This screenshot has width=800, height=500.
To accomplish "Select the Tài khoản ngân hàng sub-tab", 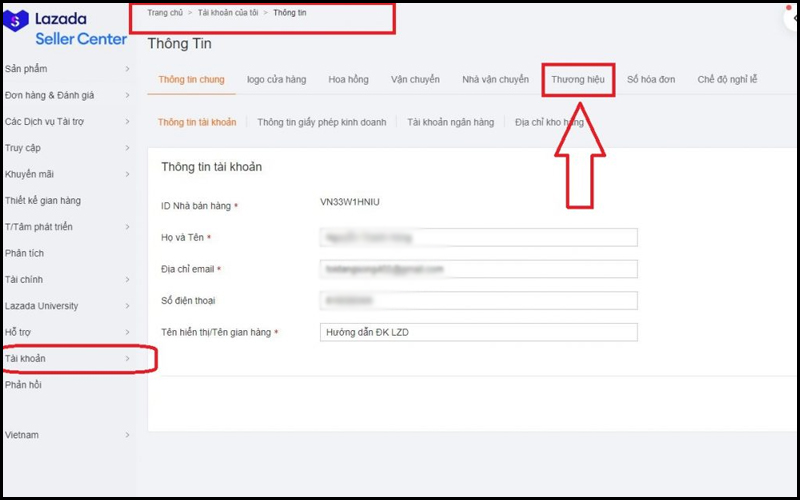I will tap(450, 122).
